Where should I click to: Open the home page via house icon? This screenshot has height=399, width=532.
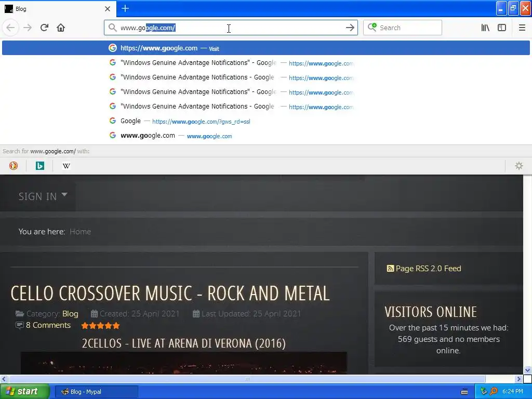[x=61, y=28]
